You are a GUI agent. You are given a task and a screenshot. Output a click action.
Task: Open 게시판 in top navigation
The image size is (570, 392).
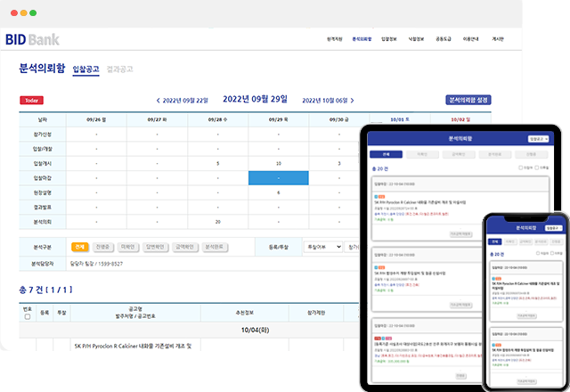pyautogui.click(x=498, y=39)
